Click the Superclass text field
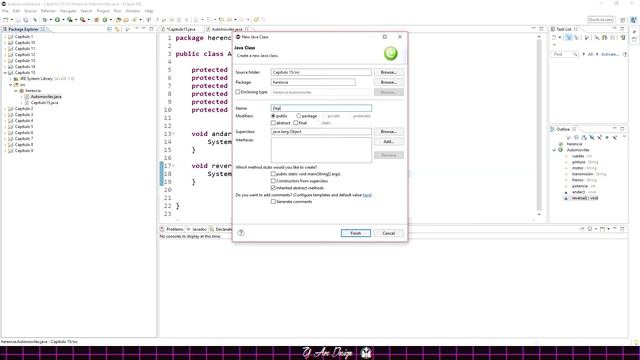Screen dimensions: 640x360 (321, 131)
